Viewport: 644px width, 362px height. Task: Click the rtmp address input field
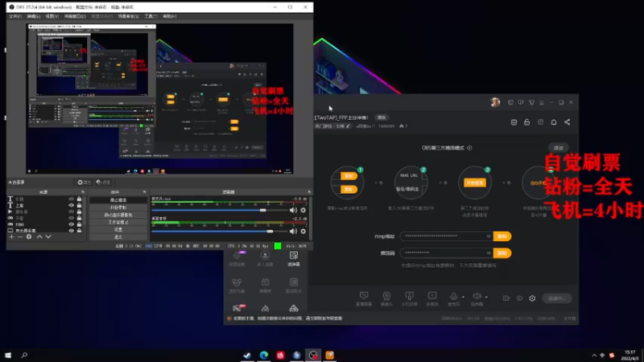[x=446, y=237]
